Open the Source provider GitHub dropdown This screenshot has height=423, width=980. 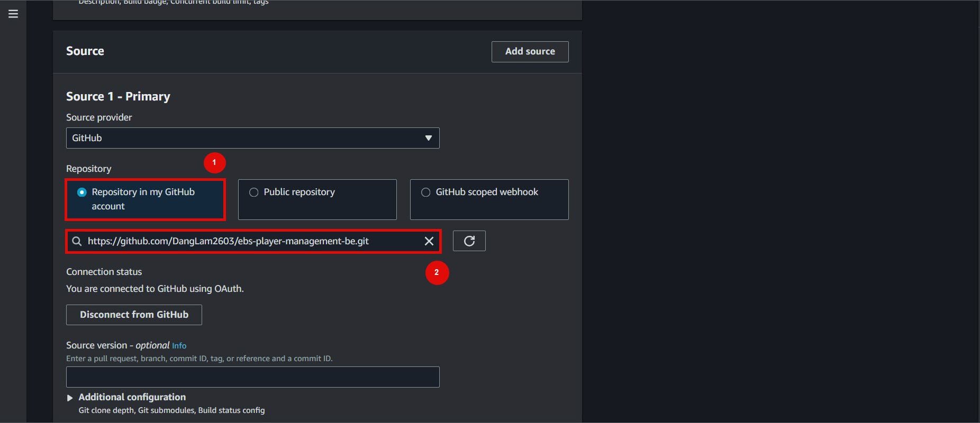[252, 138]
